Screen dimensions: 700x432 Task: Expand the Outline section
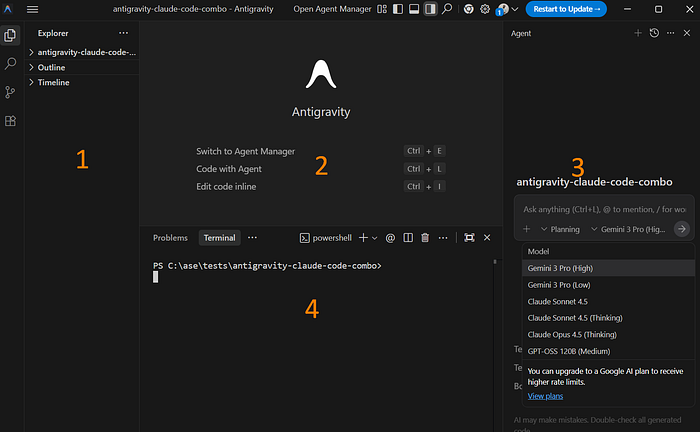[x=82, y=67]
